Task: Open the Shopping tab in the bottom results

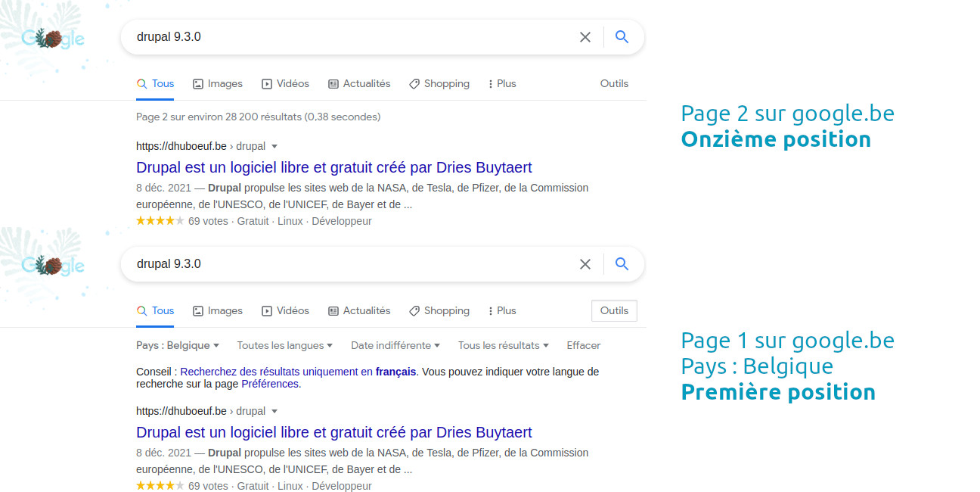Action: pos(439,311)
